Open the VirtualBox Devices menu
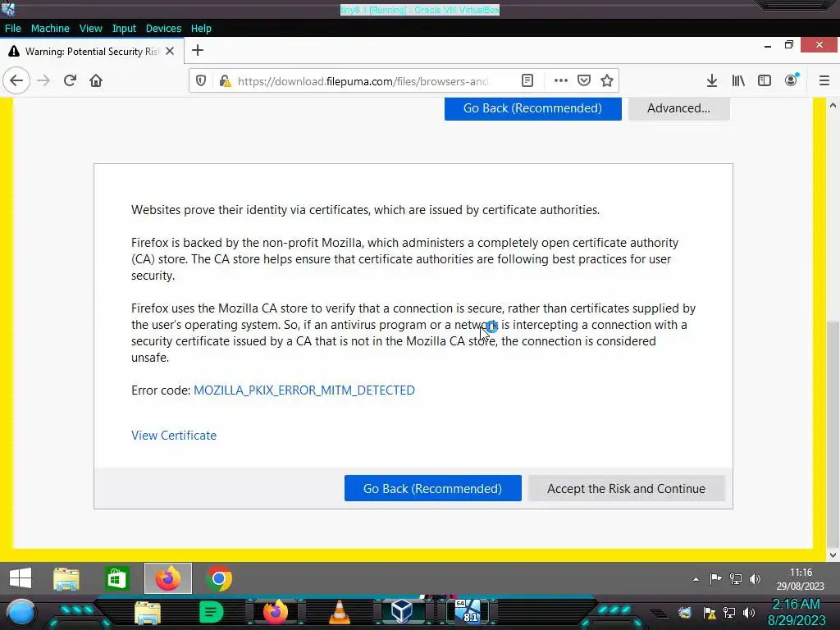The image size is (840, 630). pos(163,29)
